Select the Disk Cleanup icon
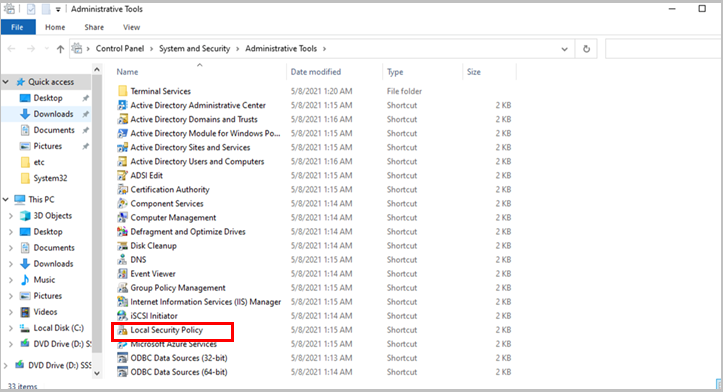This screenshot has width=723, height=392. 122,246
